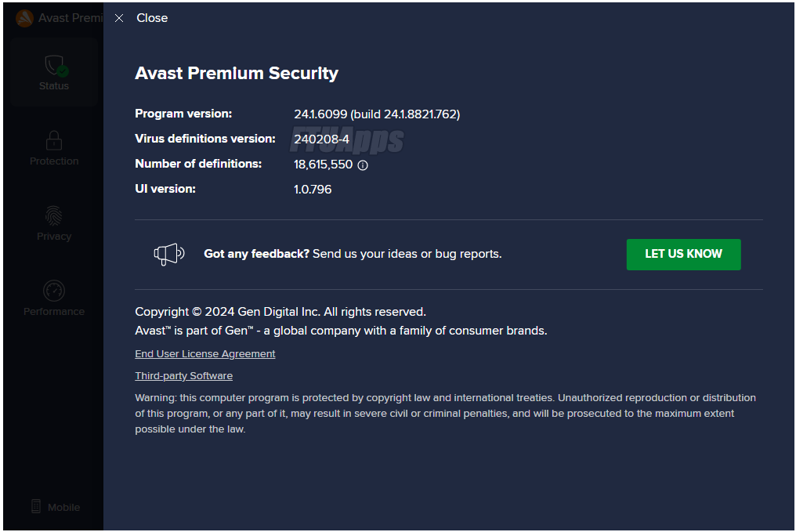Image resolution: width=796 pixels, height=532 pixels.
Task: Click the program version number 24.1.6099
Action: pos(320,114)
